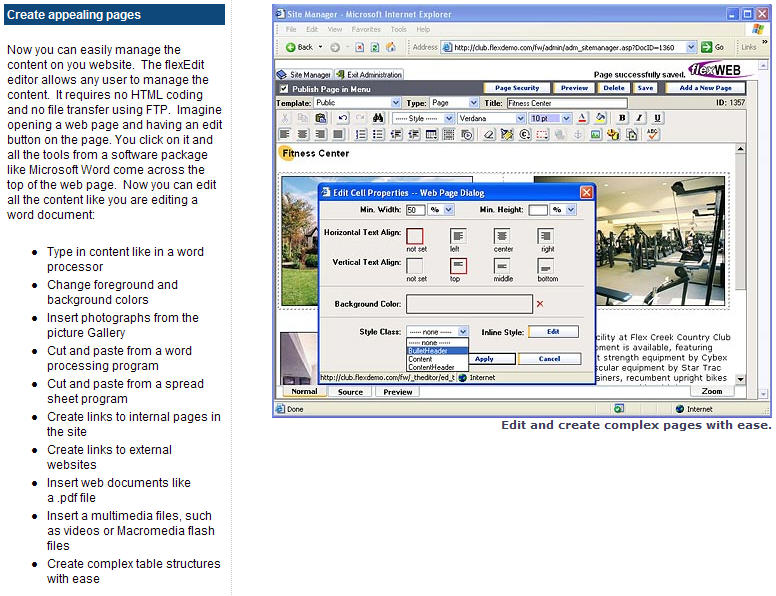Click the spell check ABC icon
This screenshot has height=596, width=776.
click(x=652, y=134)
